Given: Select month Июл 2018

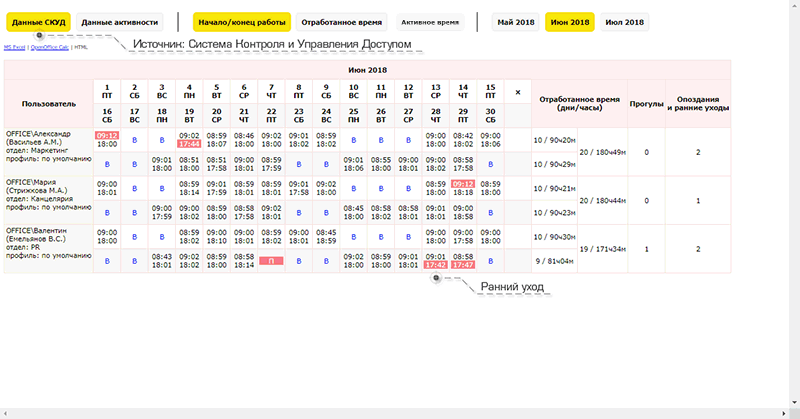Looking at the screenshot, I should click(x=624, y=22).
